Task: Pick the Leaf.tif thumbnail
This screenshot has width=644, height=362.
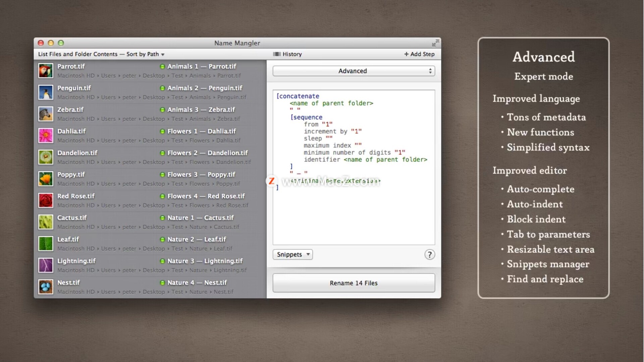Action: click(x=46, y=244)
